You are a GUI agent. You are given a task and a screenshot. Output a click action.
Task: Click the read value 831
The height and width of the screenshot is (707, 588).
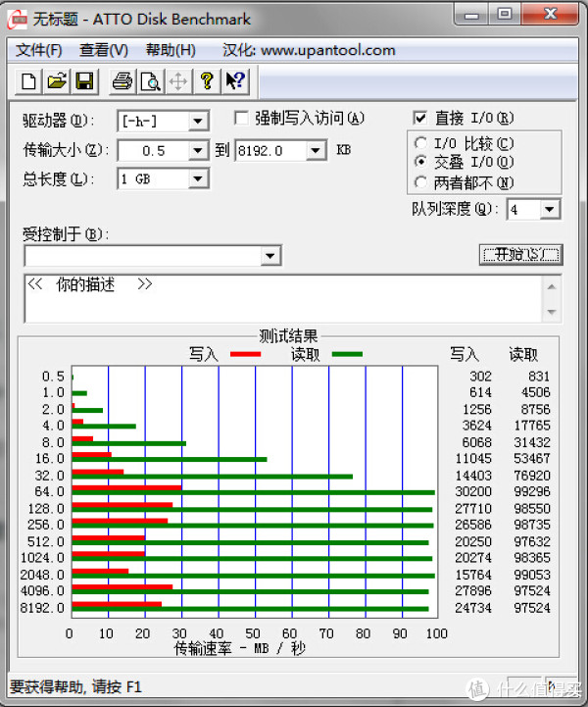point(539,377)
